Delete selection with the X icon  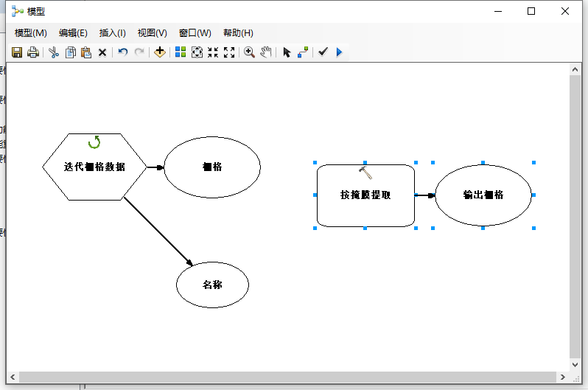(x=102, y=52)
